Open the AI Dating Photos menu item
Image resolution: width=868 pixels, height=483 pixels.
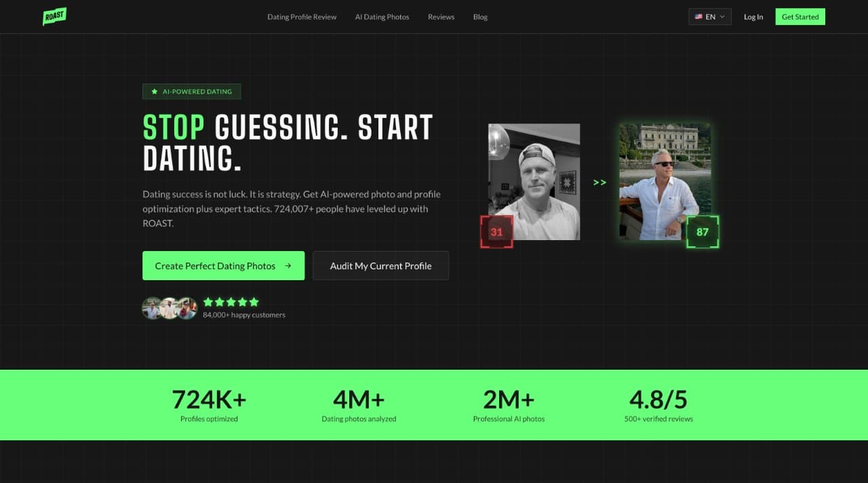[382, 17]
